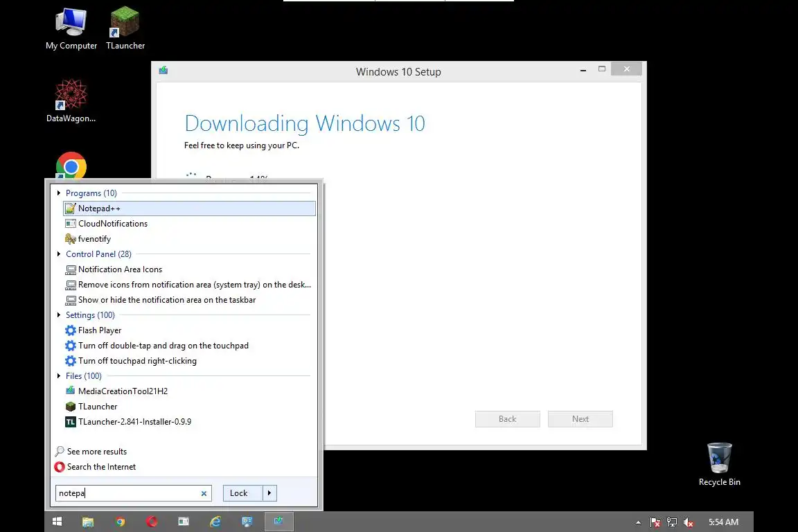Open TLauncher file result
Image resolution: width=798 pixels, height=532 pixels.
91,406
